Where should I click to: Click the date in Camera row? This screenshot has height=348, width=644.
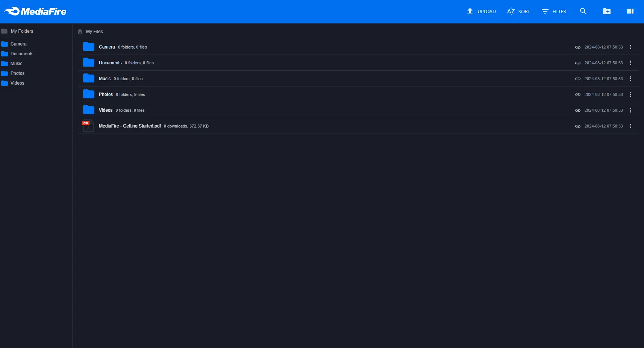(x=603, y=47)
